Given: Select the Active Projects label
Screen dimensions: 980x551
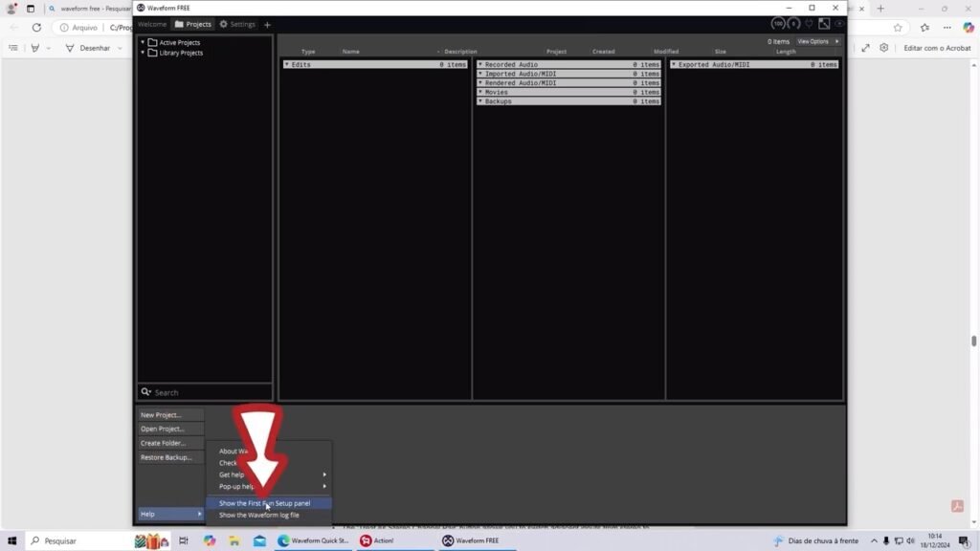Looking at the screenshot, I should [x=179, y=42].
